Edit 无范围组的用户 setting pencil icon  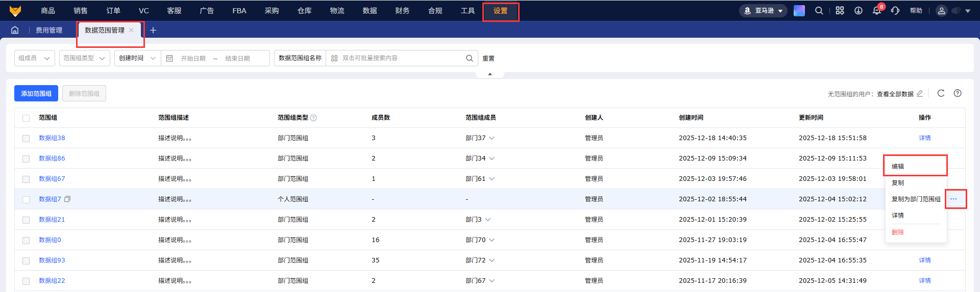click(x=920, y=93)
